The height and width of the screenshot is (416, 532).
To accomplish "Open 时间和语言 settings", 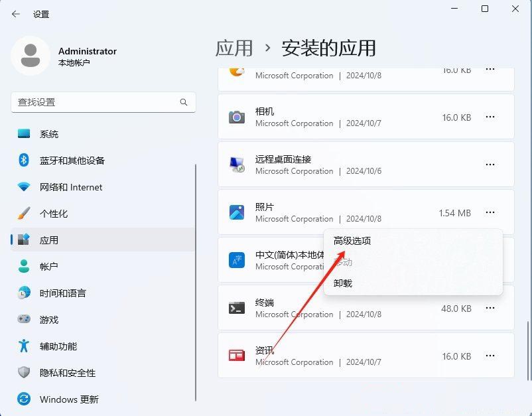I will [x=103, y=293].
